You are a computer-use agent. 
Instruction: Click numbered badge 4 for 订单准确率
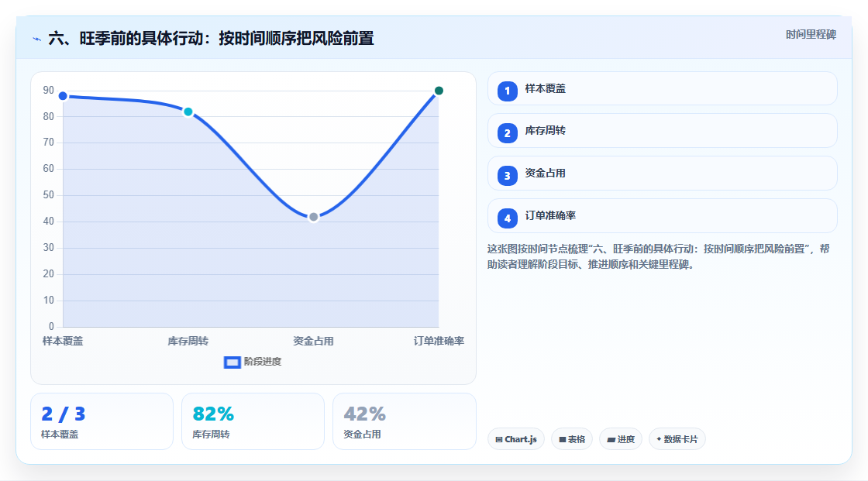click(507, 218)
